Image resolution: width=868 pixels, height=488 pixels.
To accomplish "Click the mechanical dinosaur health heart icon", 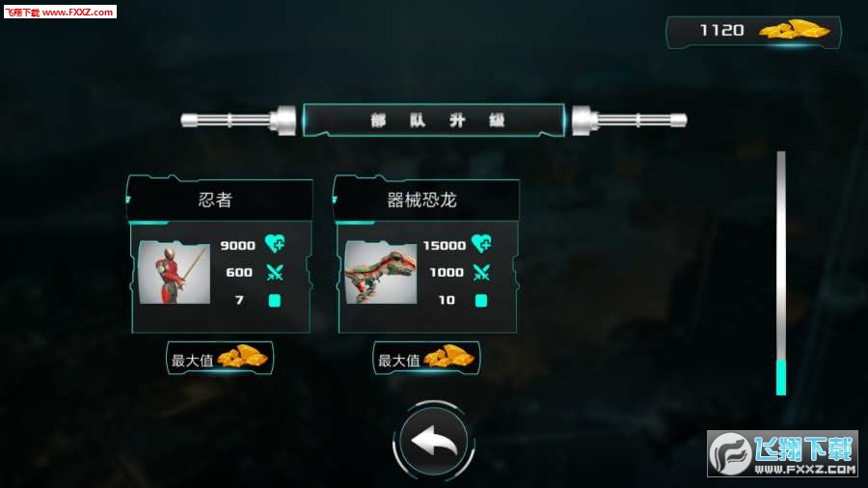I will (481, 243).
